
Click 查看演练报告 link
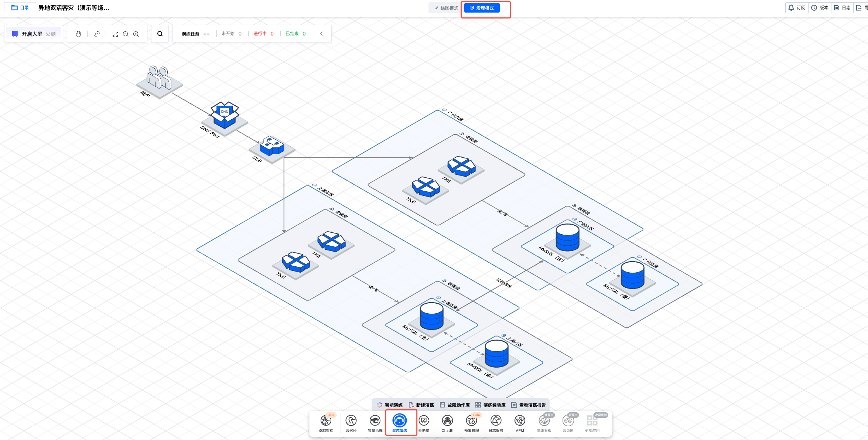coord(529,405)
